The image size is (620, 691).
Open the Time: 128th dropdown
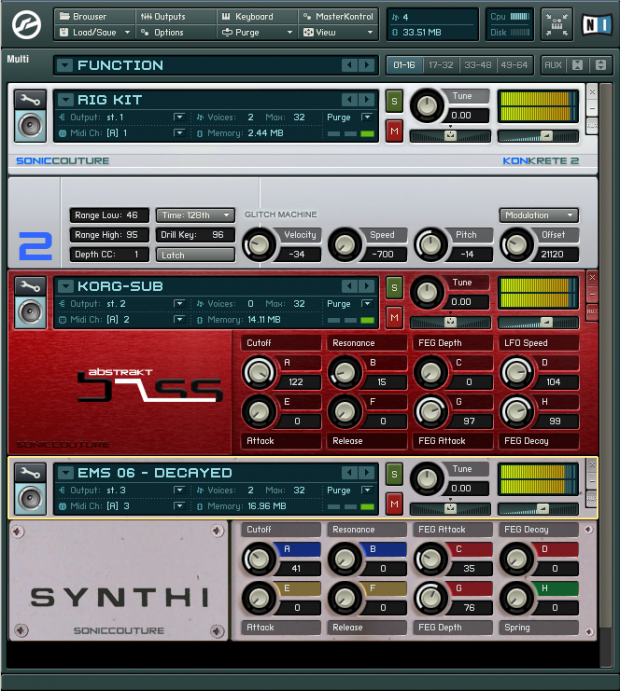(x=195, y=215)
